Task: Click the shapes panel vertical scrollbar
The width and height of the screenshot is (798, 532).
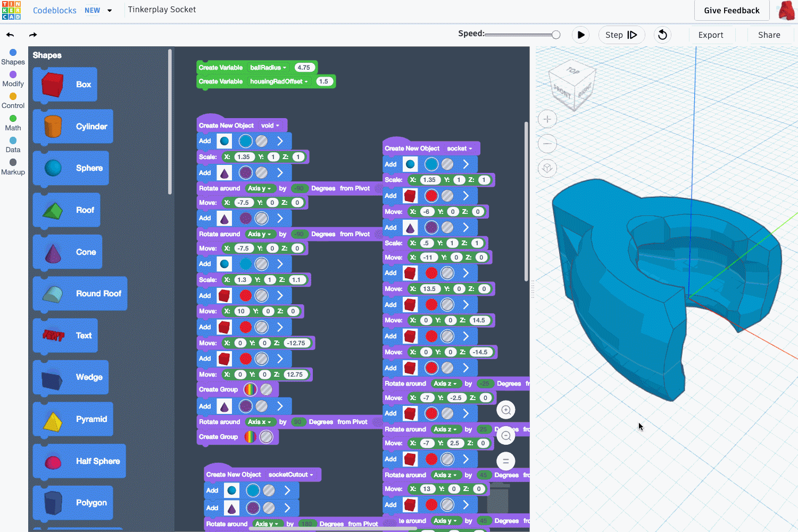Action: [x=170, y=122]
